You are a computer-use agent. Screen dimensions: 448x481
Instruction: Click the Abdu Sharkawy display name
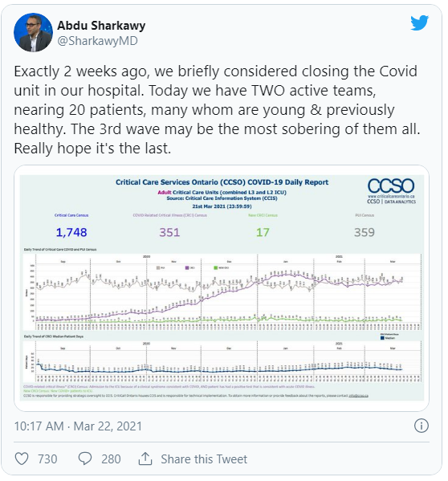click(x=101, y=26)
